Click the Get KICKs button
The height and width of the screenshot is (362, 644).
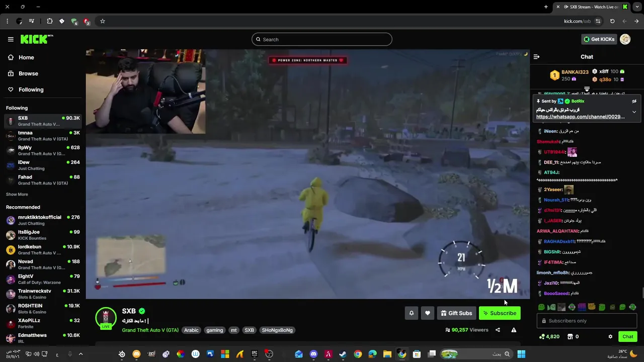pos(599,39)
